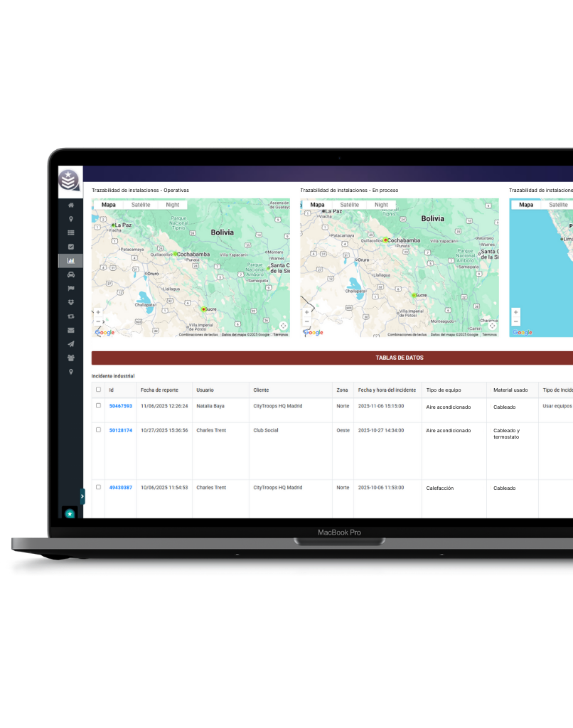Viewport: 573px width, 728px height.
Task: Click the first location pin below the home icon
Action: point(71,219)
